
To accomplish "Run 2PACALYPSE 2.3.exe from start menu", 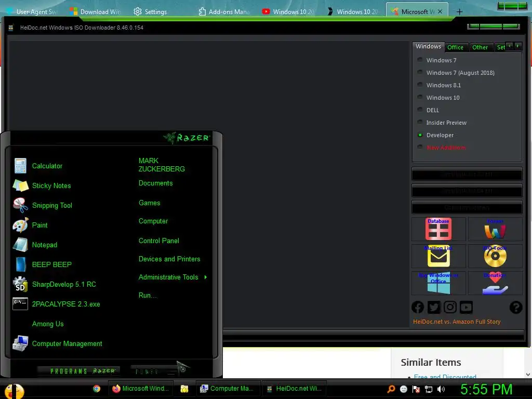I will point(57,304).
